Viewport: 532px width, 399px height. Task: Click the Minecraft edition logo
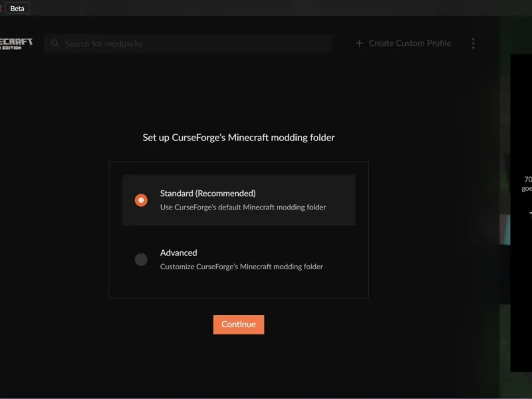pyautogui.click(x=15, y=43)
